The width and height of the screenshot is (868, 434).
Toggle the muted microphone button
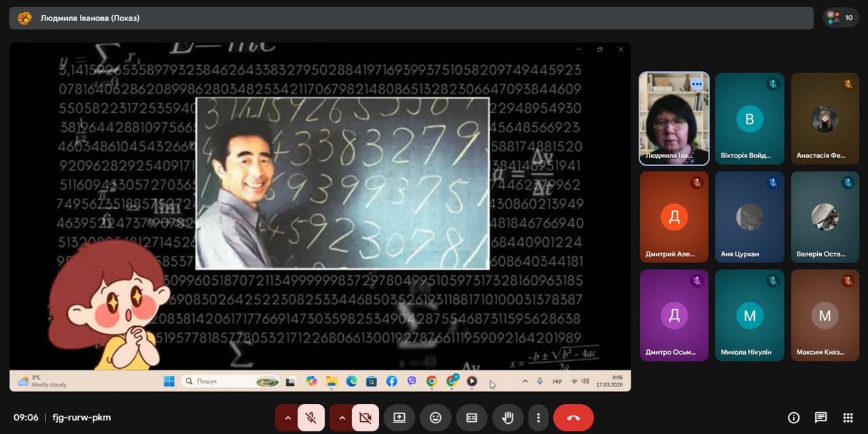point(311,418)
